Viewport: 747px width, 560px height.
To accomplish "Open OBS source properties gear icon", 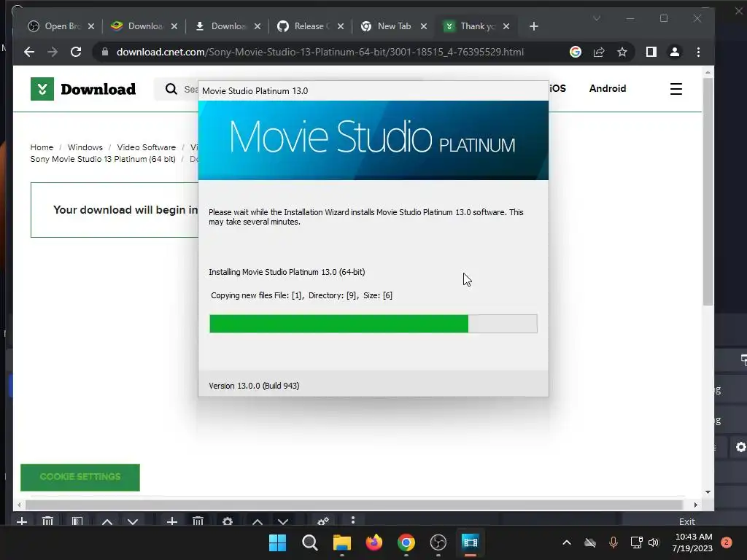I will (x=228, y=521).
